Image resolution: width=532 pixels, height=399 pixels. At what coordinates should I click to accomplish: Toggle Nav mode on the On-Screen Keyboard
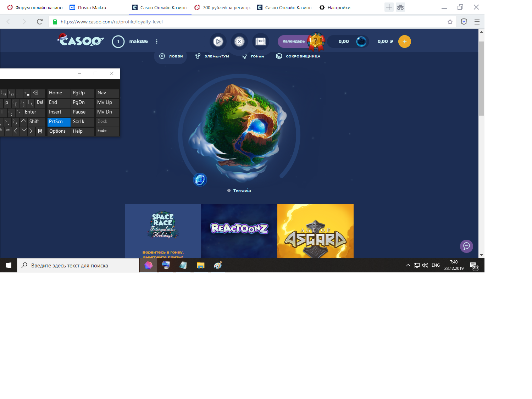pos(107,93)
